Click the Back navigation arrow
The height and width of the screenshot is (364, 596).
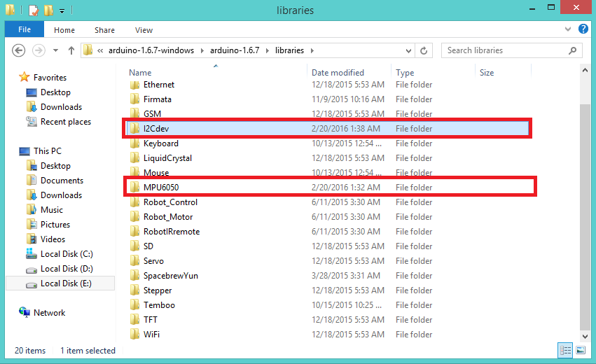(19, 50)
